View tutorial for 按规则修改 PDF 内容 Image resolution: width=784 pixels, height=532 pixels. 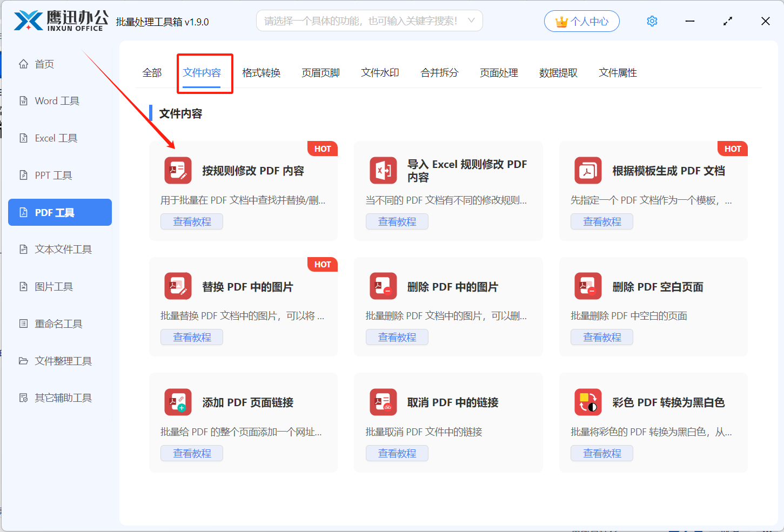click(x=192, y=221)
